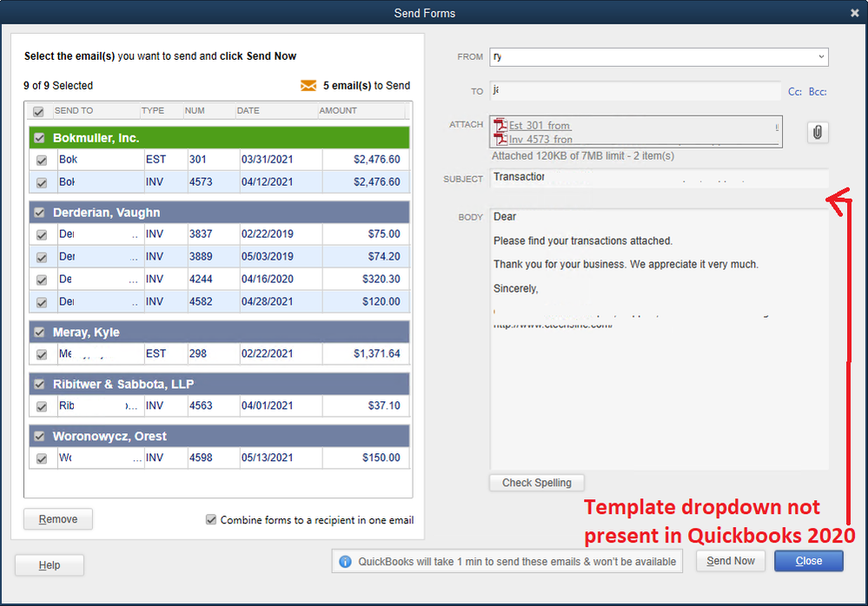Uncheck invoice 3837 row checkbox
This screenshot has width=868, height=606.
coord(42,235)
